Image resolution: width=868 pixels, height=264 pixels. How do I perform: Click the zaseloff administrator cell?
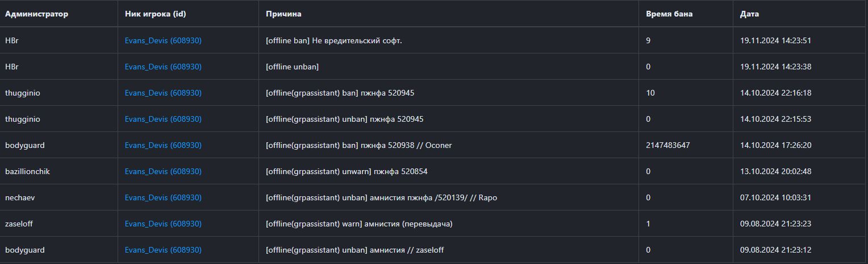[x=19, y=224]
